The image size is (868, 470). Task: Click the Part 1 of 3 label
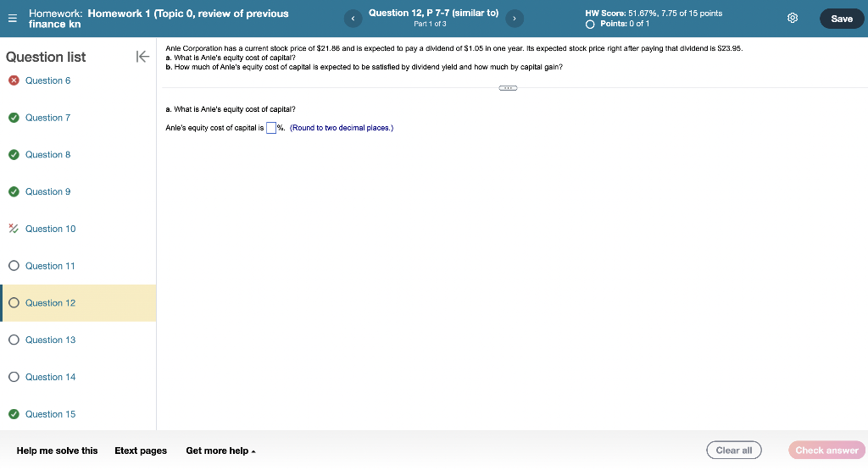pos(430,24)
